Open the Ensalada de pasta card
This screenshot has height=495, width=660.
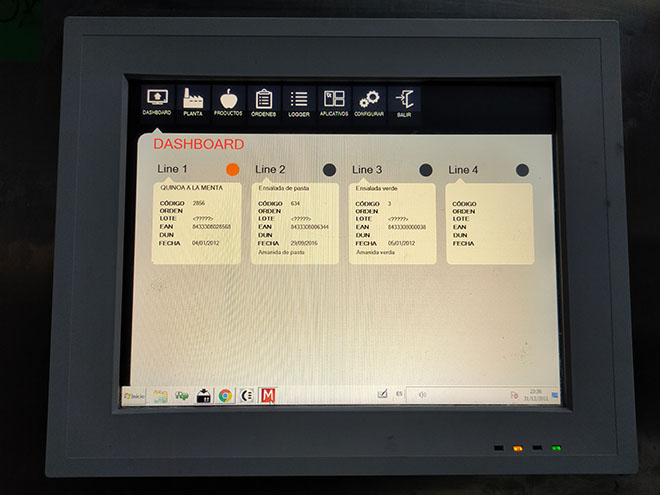[x=294, y=222]
